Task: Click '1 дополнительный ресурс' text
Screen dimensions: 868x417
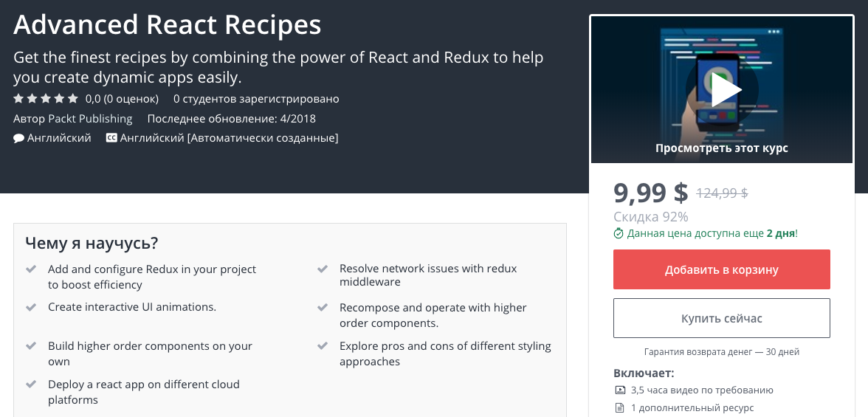Action: [692, 408]
